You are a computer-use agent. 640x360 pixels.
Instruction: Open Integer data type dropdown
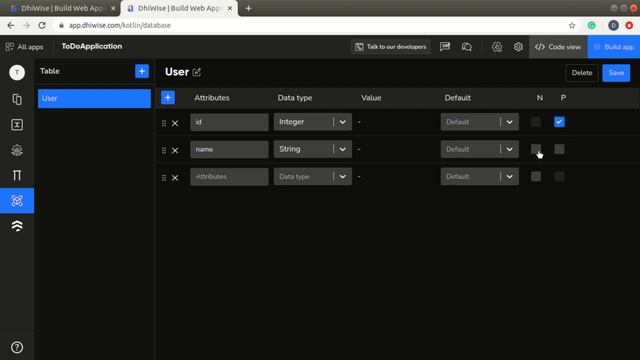[x=313, y=122]
